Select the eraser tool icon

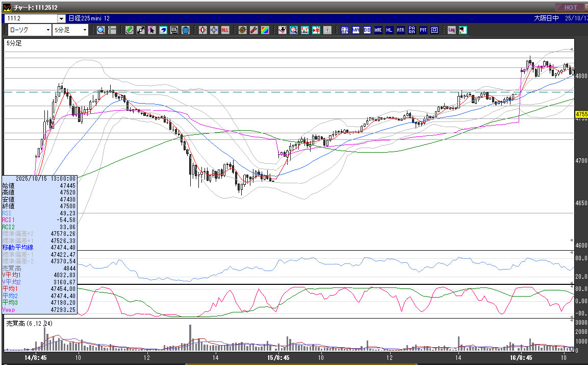[163, 30]
